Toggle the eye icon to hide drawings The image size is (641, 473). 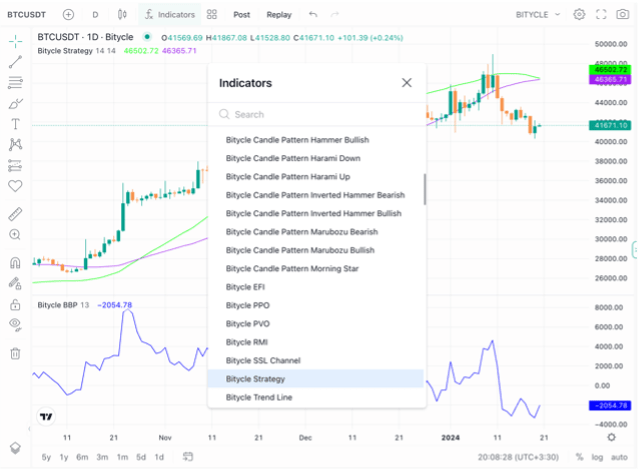point(15,324)
